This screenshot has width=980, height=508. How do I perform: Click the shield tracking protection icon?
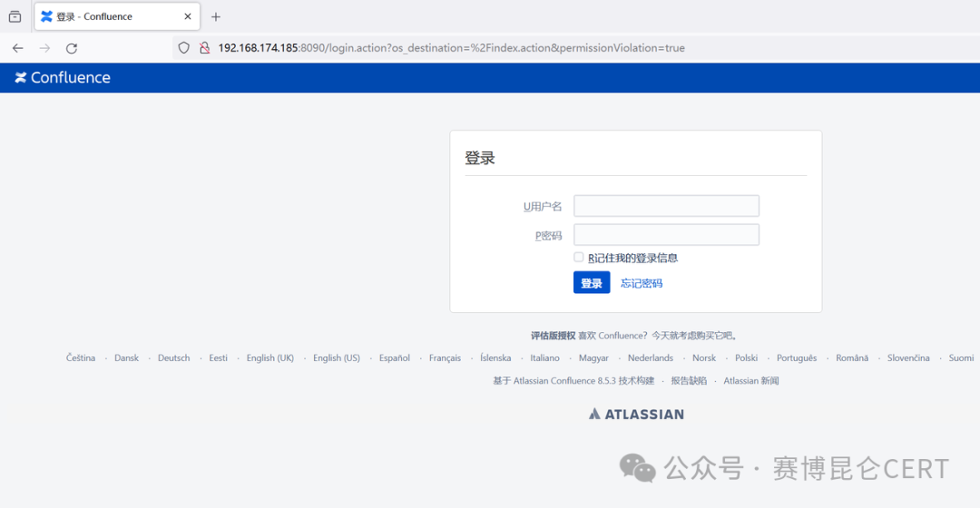tap(183, 48)
